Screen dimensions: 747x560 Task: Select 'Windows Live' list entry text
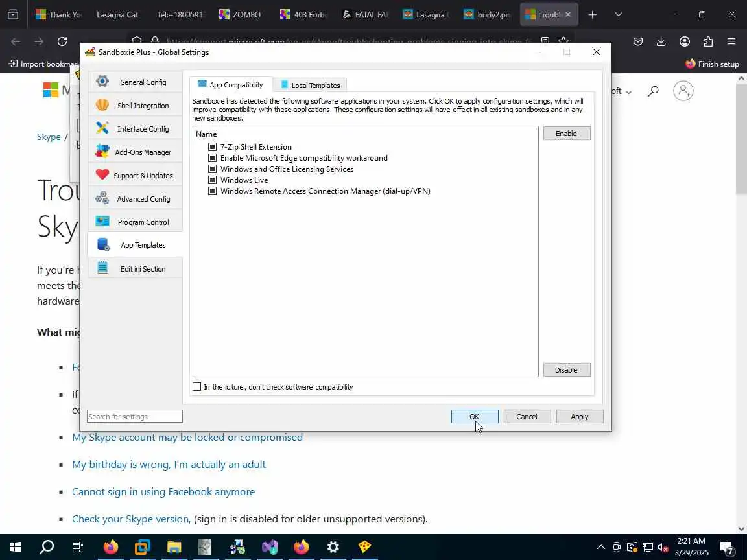tap(244, 180)
